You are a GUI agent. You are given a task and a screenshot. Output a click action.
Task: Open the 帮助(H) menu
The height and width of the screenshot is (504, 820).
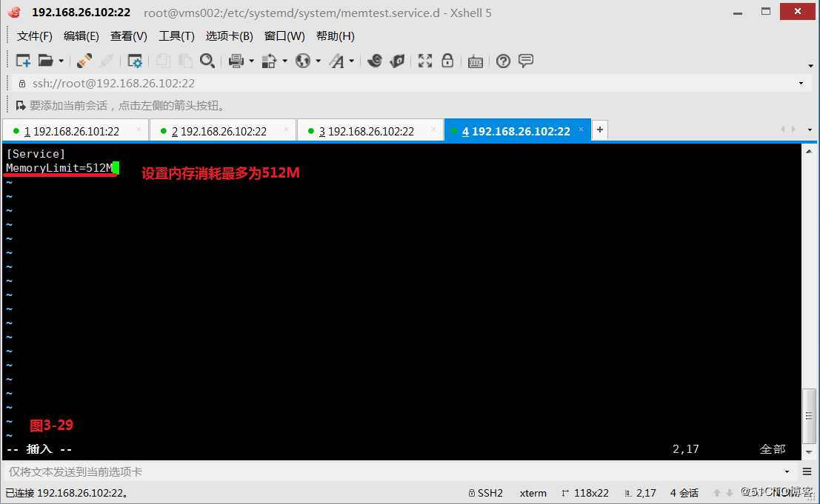click(x=336, y=36)
